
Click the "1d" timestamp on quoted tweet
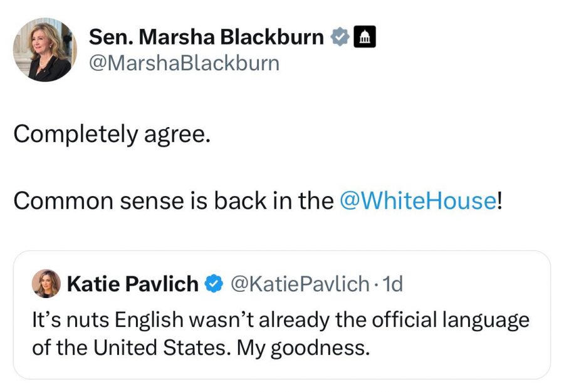[x=392, y=284]
